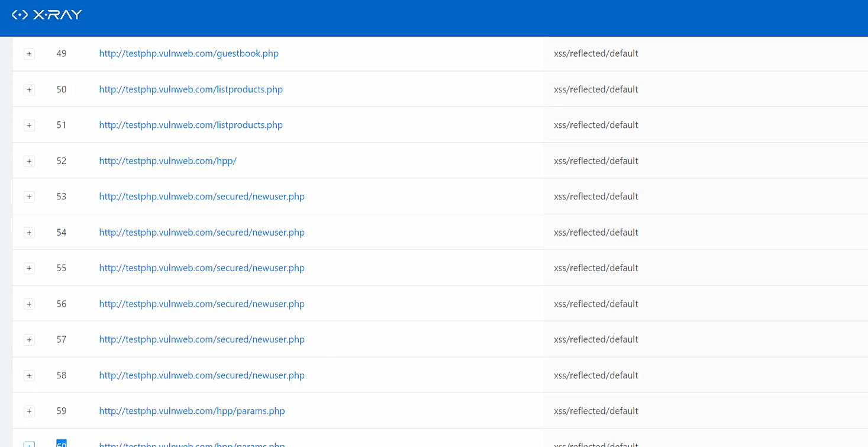868x447 pixels.
Task: Open newuser.php link in row 57
Action: (202, 339)
